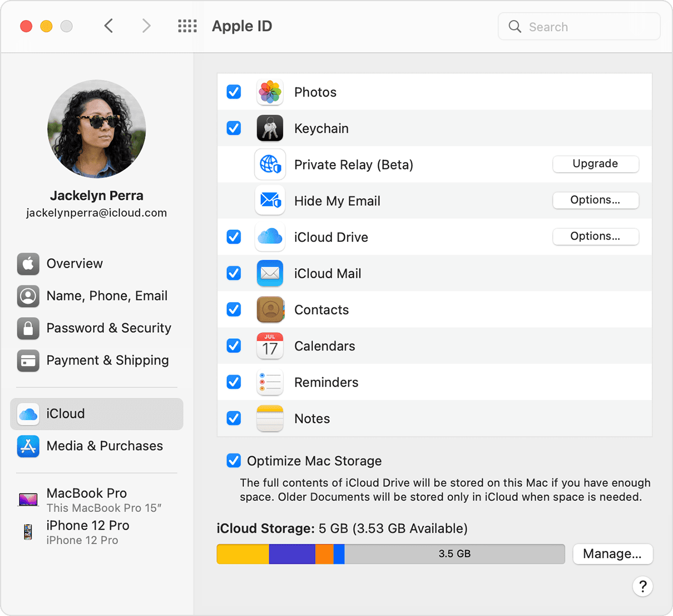
Task: Click the search field in the toolbar
Action: point(579,26)
